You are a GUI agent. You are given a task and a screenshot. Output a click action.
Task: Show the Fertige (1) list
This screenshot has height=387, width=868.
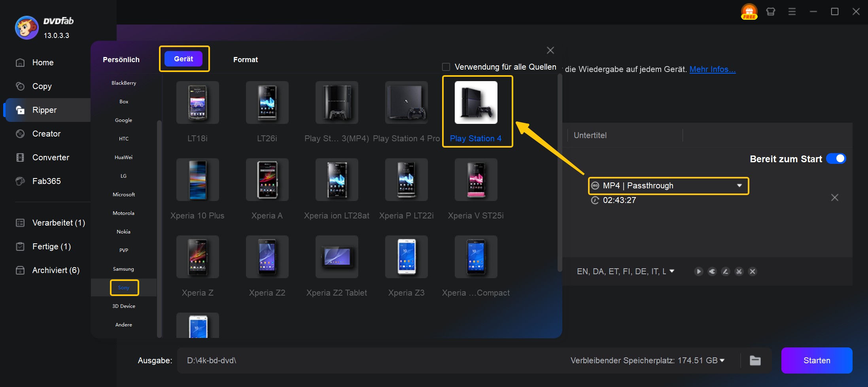(x=51, y=247)
